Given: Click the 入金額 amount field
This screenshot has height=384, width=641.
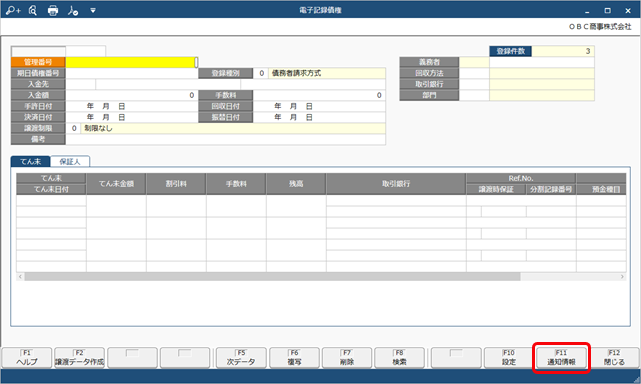Looking at the screenshot, I should coord(132,95).
